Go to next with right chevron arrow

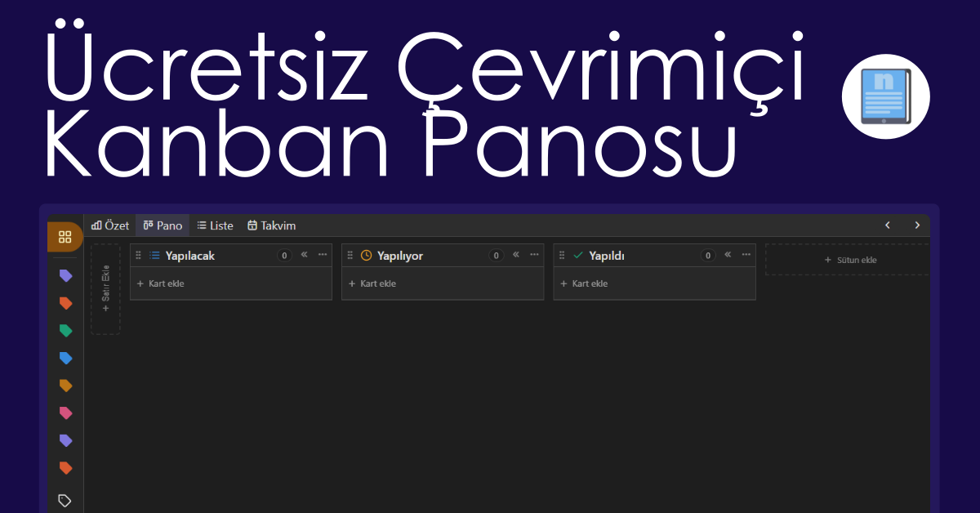[x=917, y=225]
